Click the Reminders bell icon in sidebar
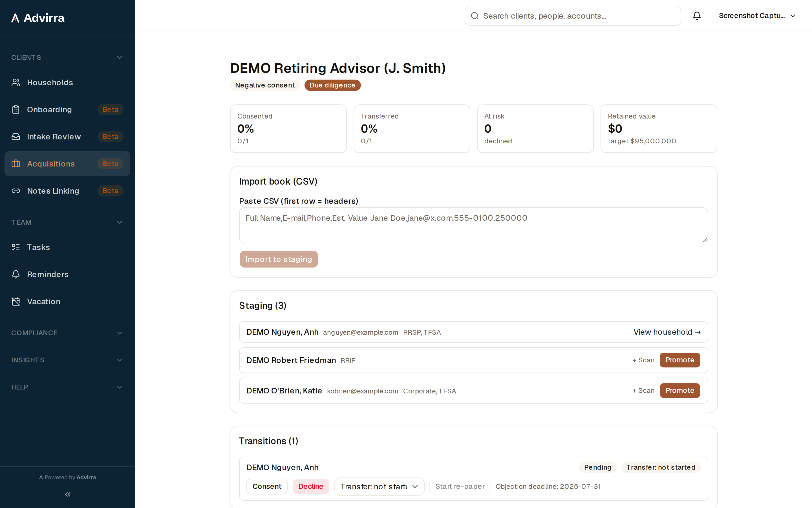This screenshot has width=812, height=508. pyautogui.click(x=16, y=275)
